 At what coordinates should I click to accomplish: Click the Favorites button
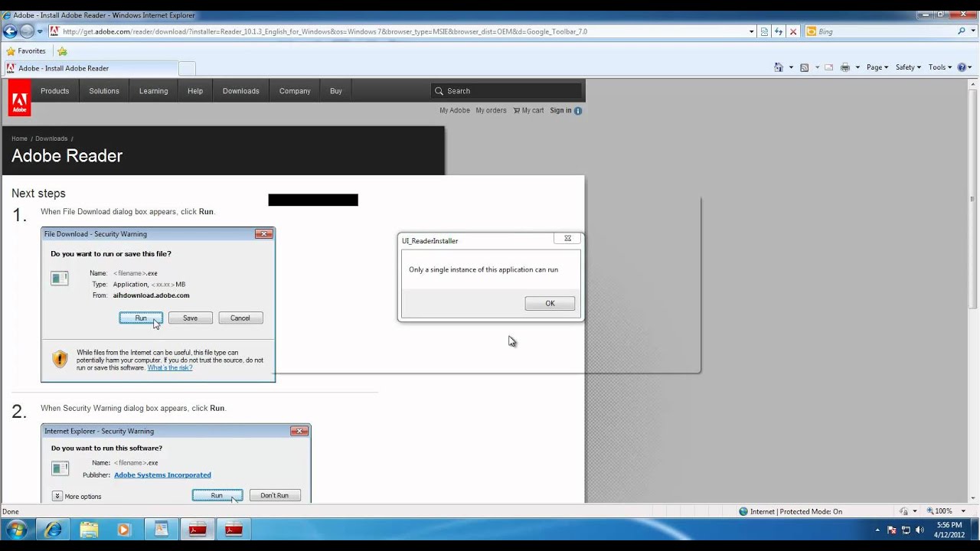pyautogui.click(x=25, y=51)
